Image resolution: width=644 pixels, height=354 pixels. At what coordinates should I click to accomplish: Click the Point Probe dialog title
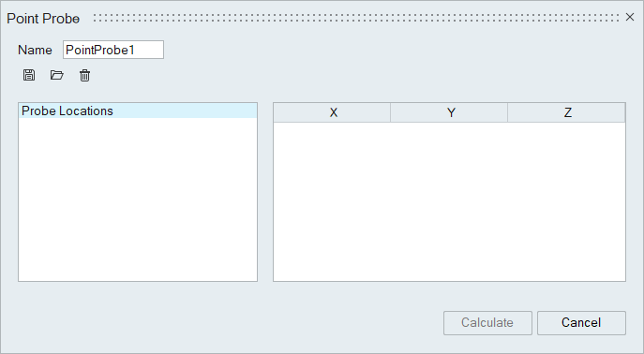tap(43, 19)
